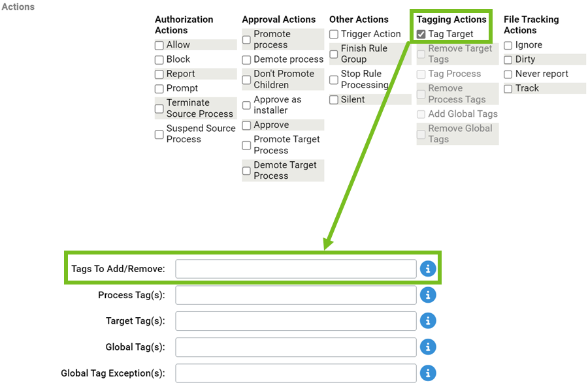Enable Track under File Tracking Actions
The width and height of the screenshot is (588, 385).
point(508,88)
